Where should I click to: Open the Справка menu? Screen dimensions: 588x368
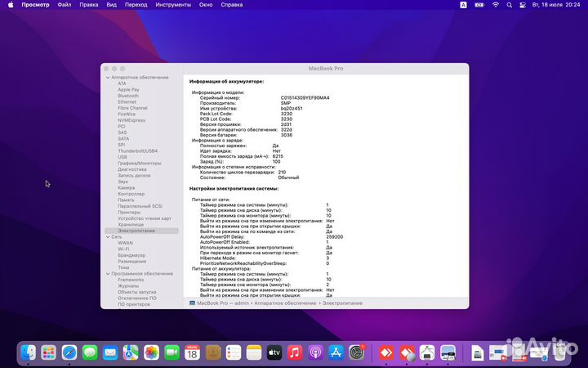pyautogui.click(x=232, y=5)
